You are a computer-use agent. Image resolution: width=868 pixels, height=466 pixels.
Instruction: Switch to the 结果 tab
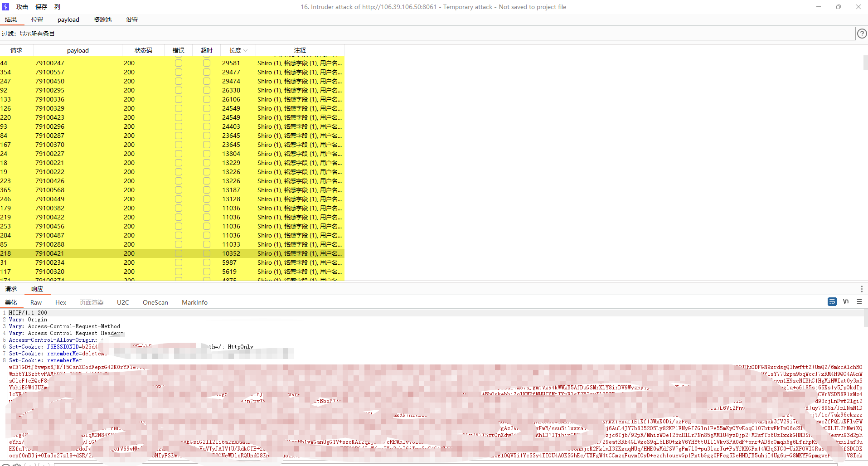[11, 19]
